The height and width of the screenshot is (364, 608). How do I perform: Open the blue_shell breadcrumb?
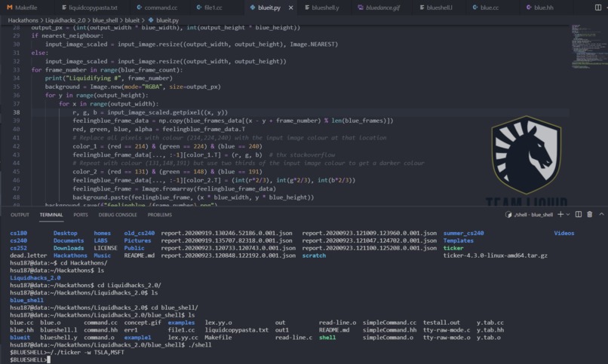click(105, 20)
